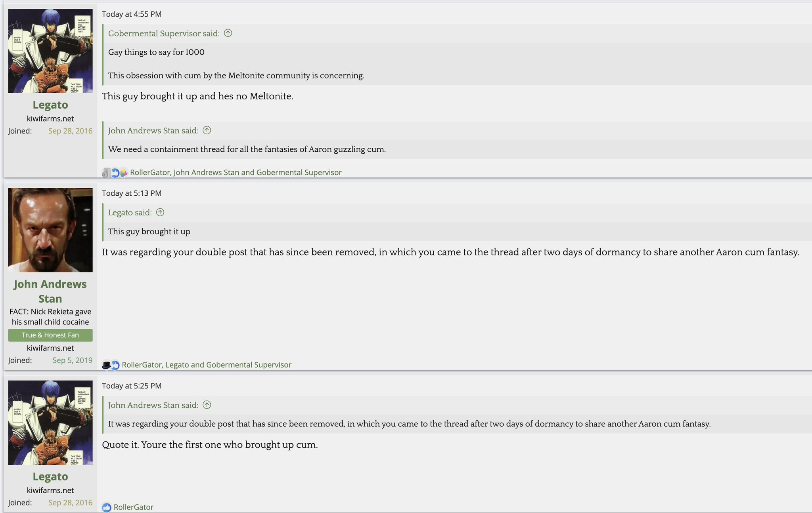Open reactions list 'RollerGator, John Andrews Stan and Gobermental Supervisor'

[x=236, y=172]
